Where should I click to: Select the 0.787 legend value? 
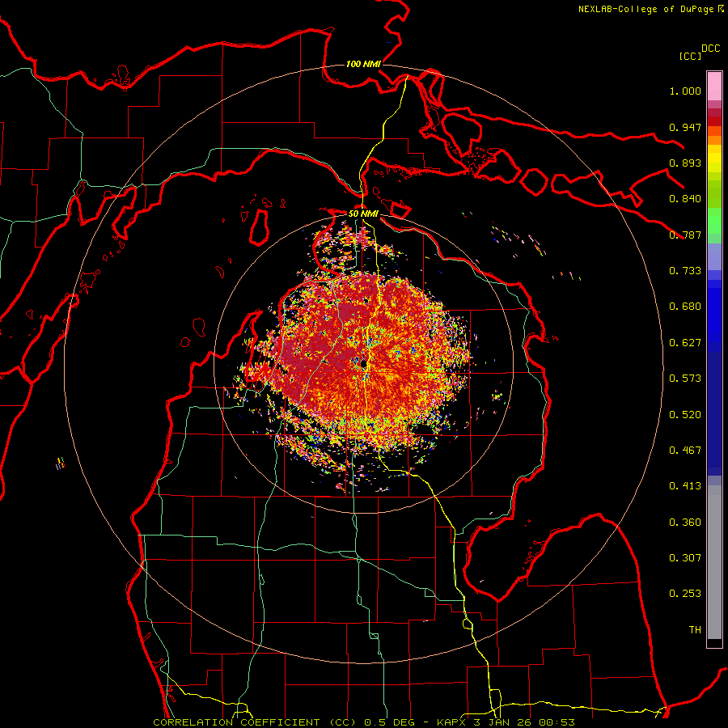[685, 235]
